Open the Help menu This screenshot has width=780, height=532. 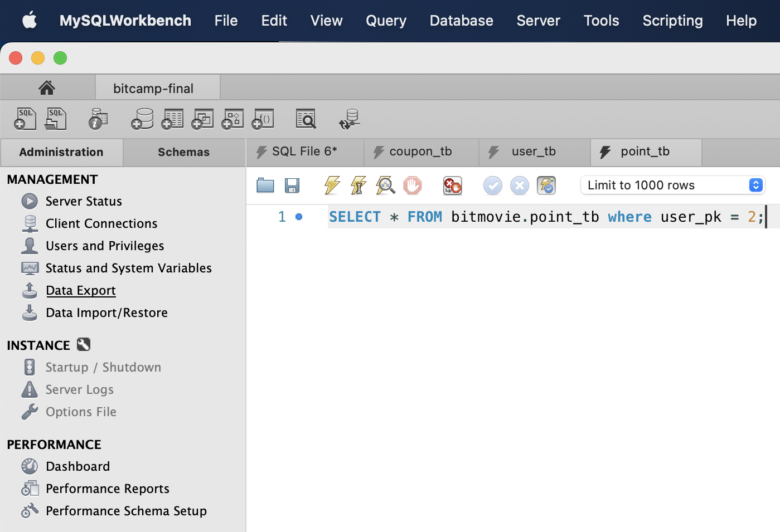[x=741, y=21]
